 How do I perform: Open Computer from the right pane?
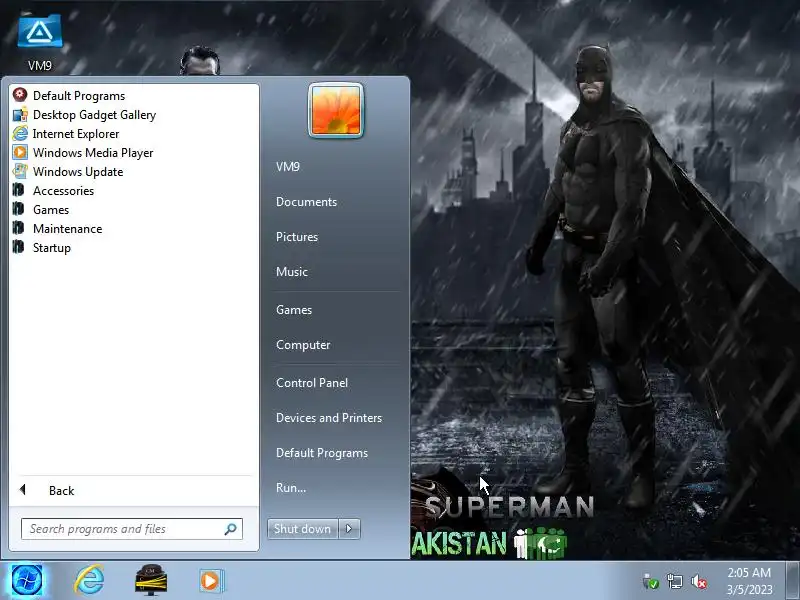point(303,345)
